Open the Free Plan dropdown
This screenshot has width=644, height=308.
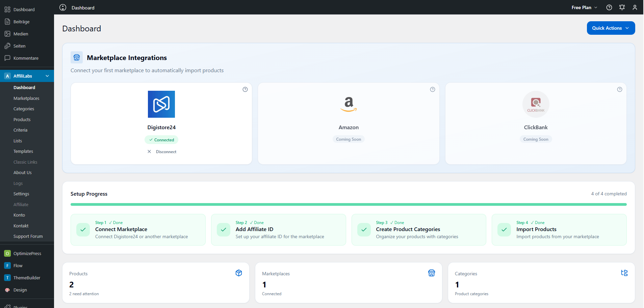click(584, 7)
